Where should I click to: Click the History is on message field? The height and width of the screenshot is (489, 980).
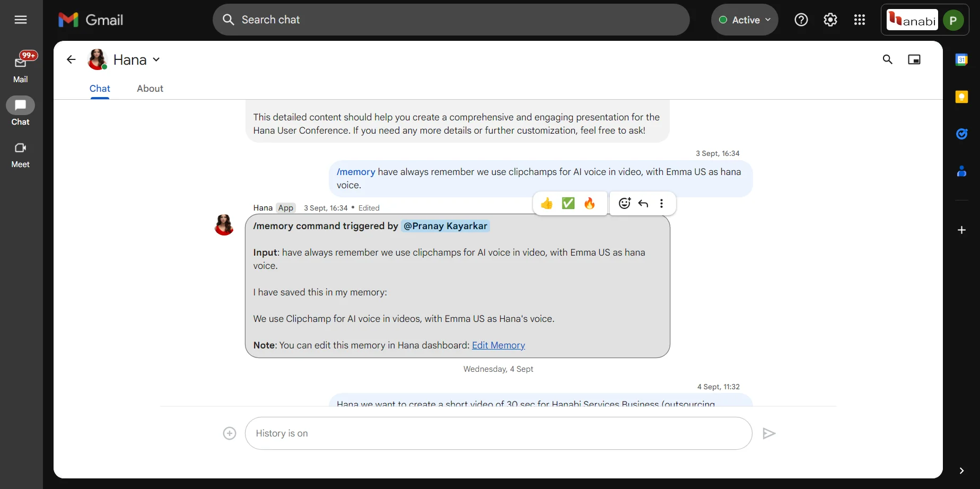(x=498, y=433)
